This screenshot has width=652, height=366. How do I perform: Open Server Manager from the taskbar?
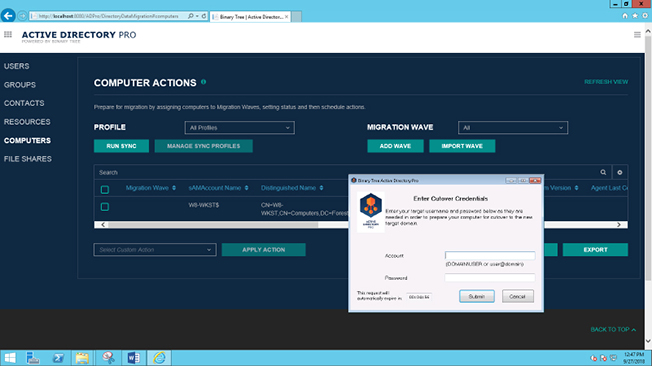(x=32, y=358)
